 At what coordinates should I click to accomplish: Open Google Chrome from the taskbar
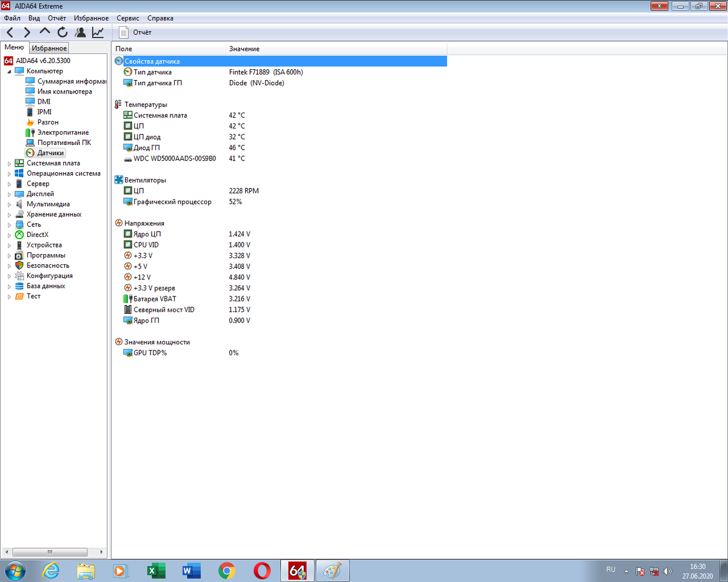[227, 570]
